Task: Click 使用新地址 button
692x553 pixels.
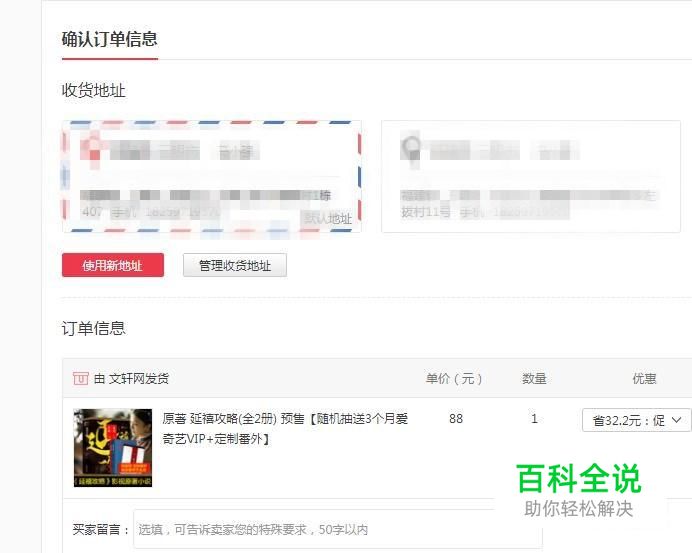Action: tap(113, 265)
